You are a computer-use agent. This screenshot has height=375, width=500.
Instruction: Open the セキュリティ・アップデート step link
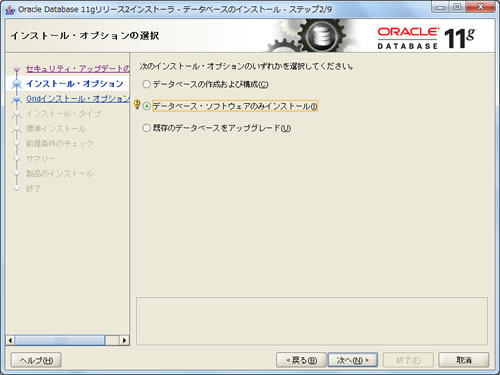(x=78, y=69)
